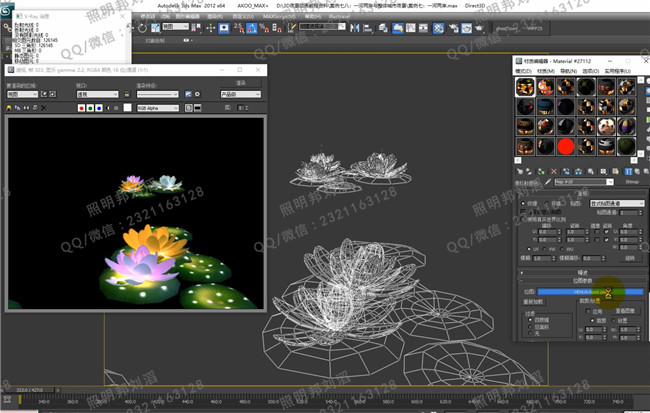Clone the rendered frame window
650x413 pixels.
click(26, 108)
